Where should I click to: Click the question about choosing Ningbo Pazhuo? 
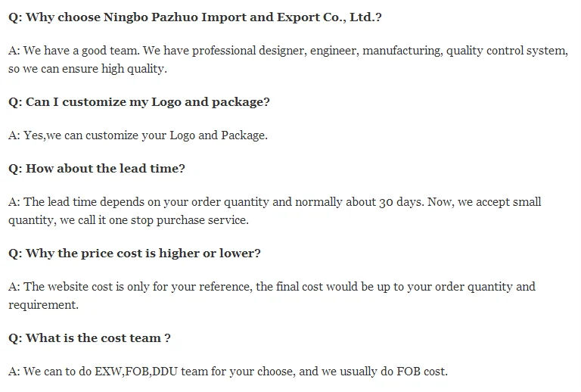(195, 17)
